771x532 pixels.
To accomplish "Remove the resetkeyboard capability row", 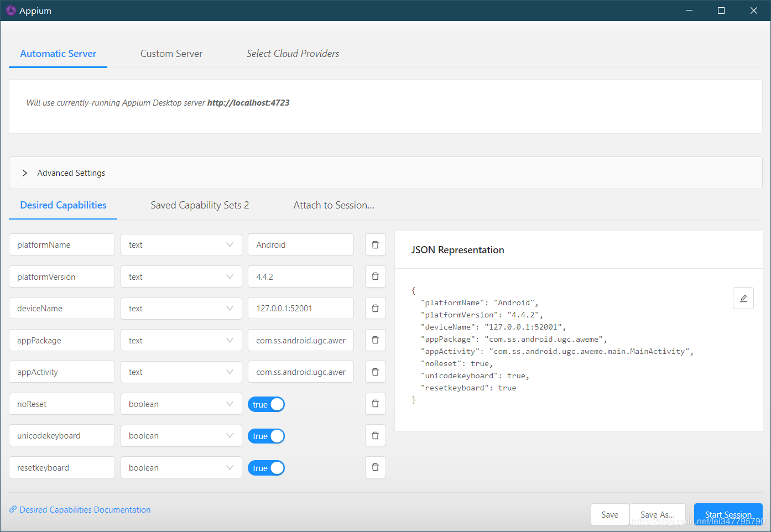I will pos(375,467).
